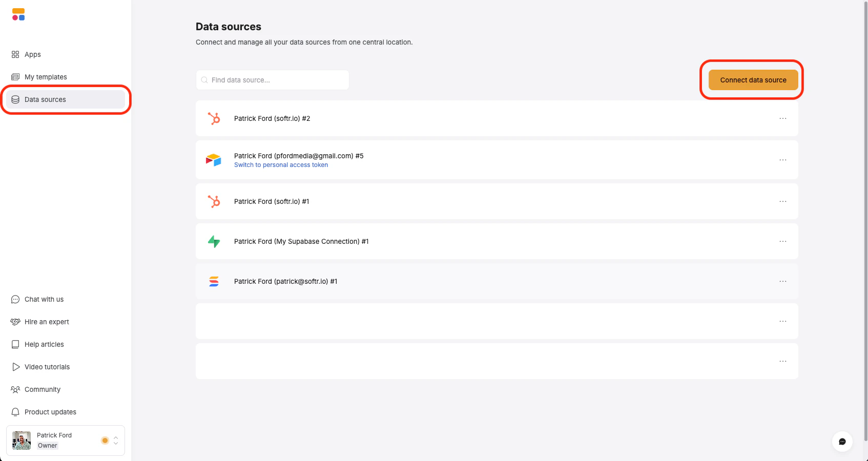The height and width of the screenshot is (461, 868).
Task: Open three-dot menu for My Supabase Connection #1
Action: pos(783,241)
